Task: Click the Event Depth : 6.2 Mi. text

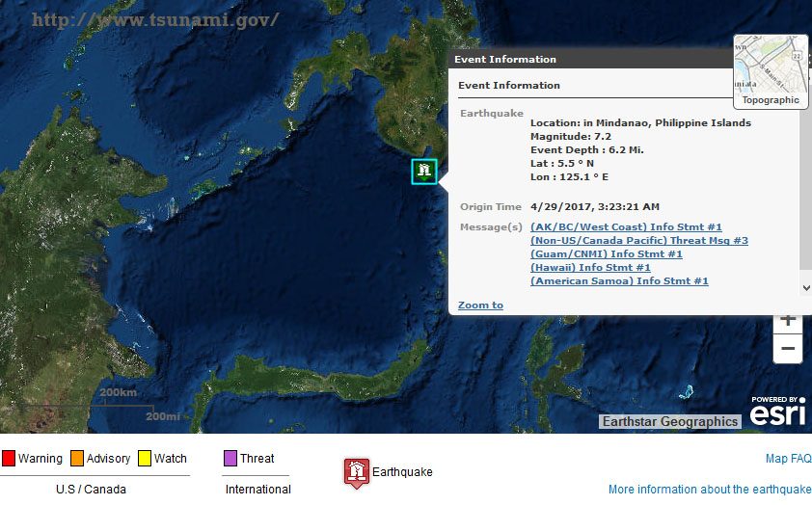Action: (x=587, y=149)
